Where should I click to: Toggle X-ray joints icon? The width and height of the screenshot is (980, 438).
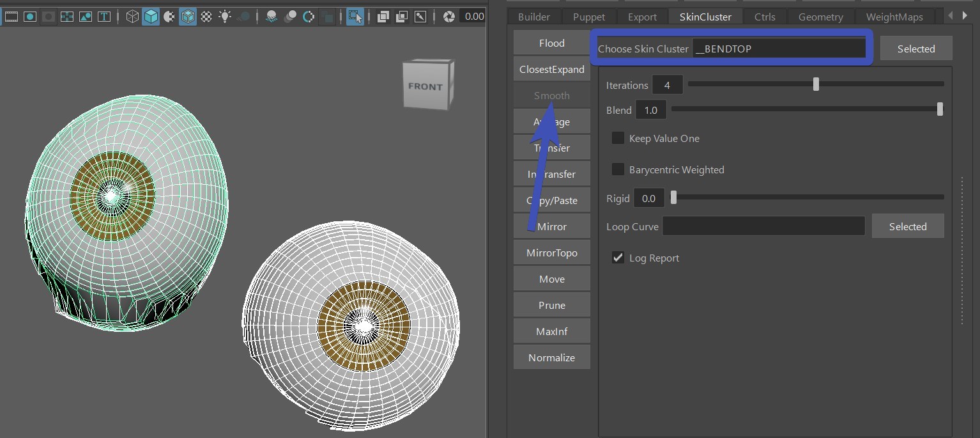[x=420, y=17]
